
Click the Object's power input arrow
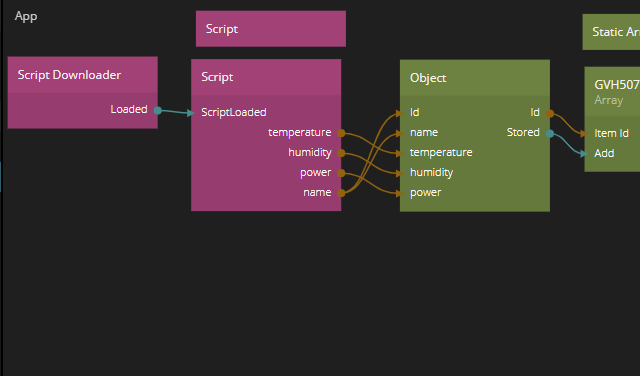click(x=400, y=193)
